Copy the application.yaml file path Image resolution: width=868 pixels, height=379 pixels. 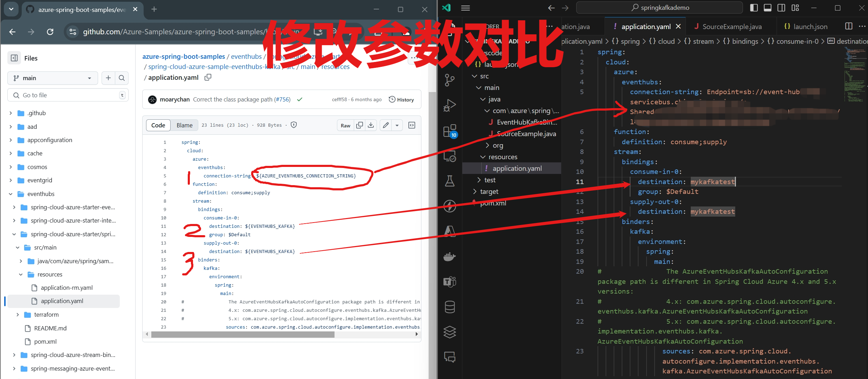point(208,77)
